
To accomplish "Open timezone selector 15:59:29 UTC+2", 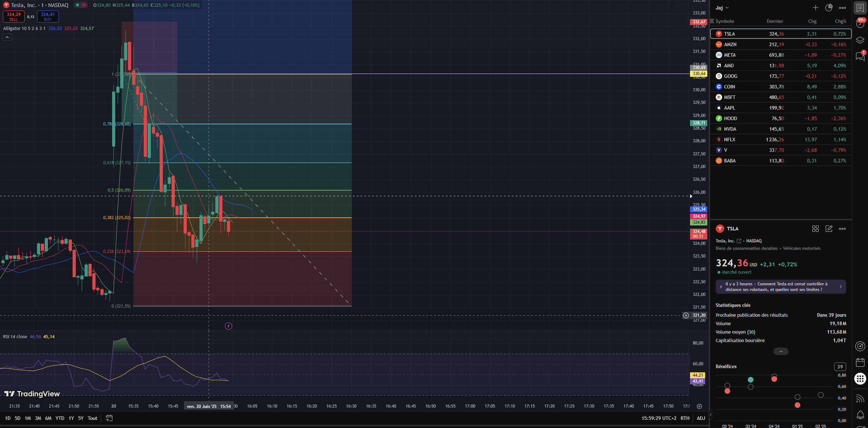I will (x=659, y=418).
